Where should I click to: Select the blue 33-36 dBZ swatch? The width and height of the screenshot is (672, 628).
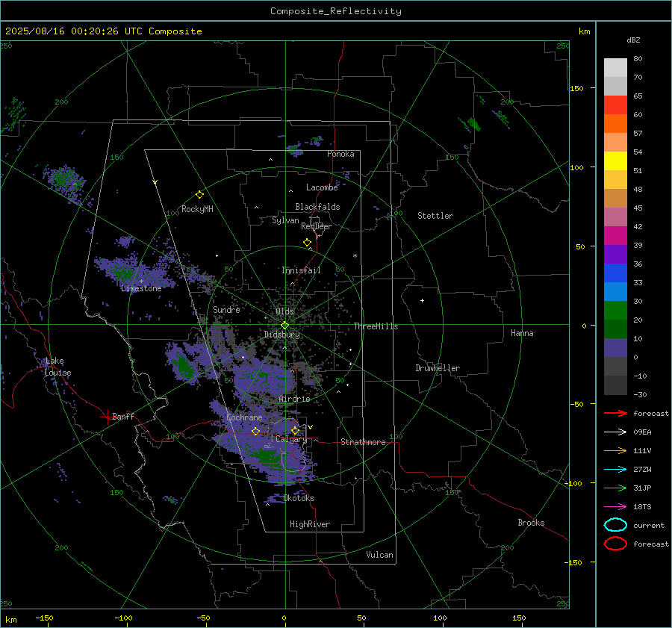click(615, 273)
